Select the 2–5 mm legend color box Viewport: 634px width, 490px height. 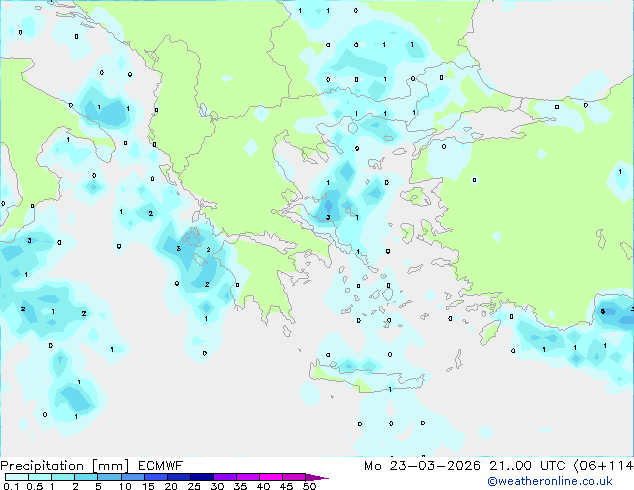[86, 477]
